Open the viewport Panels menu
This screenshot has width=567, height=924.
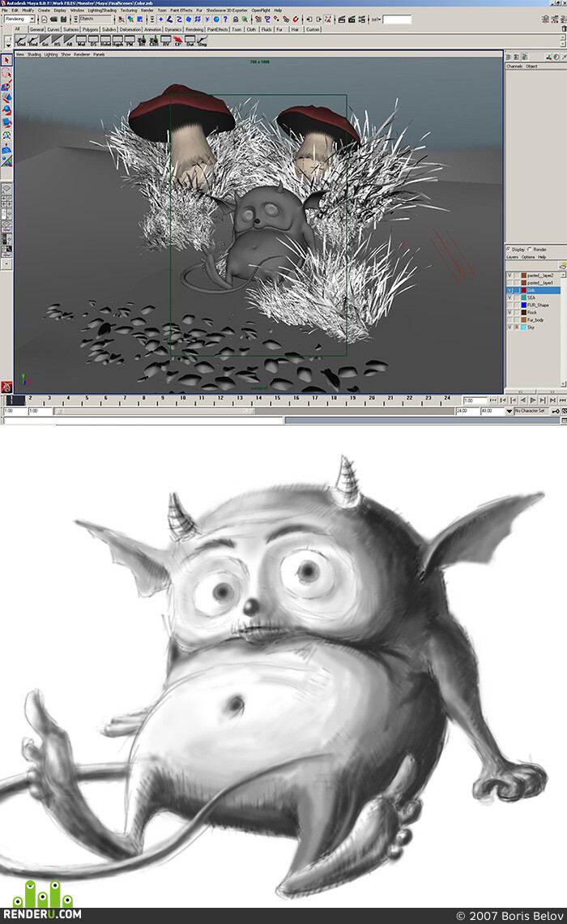99,54
